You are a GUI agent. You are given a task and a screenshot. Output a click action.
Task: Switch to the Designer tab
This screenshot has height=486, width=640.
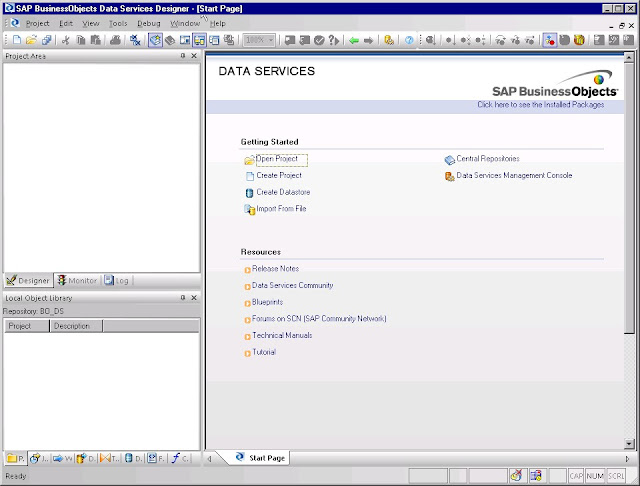[x=28, y=281]
